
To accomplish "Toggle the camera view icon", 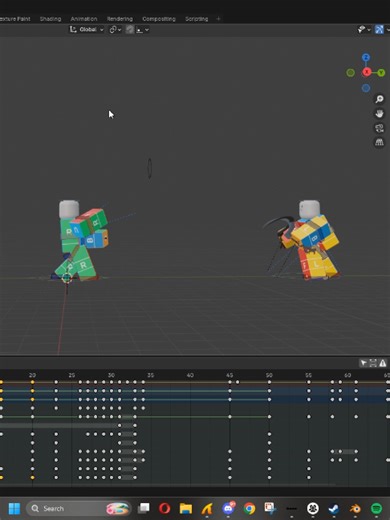I will click(x=379, y=128).
